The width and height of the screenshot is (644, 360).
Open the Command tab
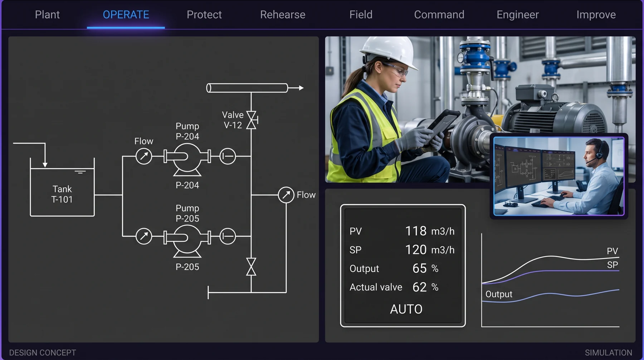tap(439, 15)
